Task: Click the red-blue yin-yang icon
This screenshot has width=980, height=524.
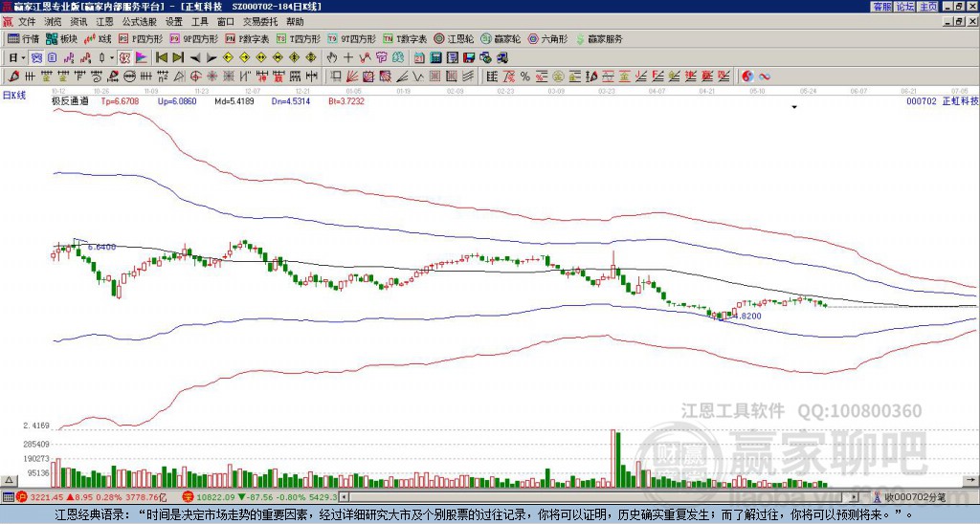Action: 747,76
